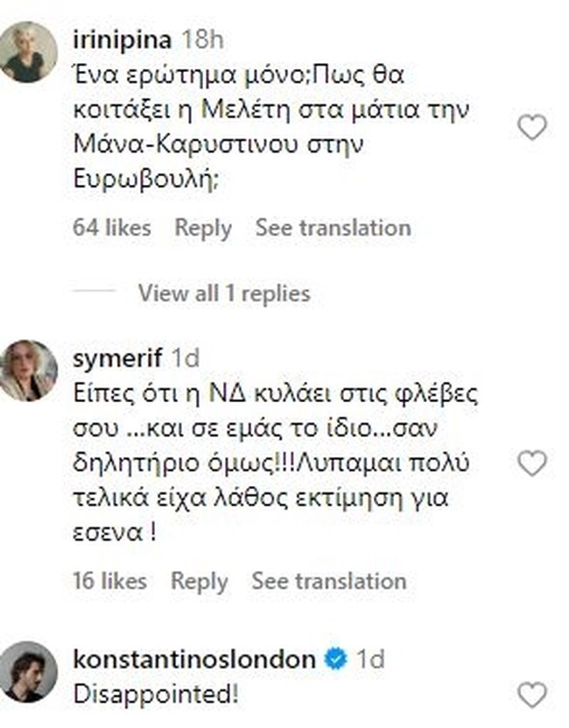Reply to irinipina's comment
Image resolution: width=569 pixels, height=728 pixels.
click(x=203, y=228)
